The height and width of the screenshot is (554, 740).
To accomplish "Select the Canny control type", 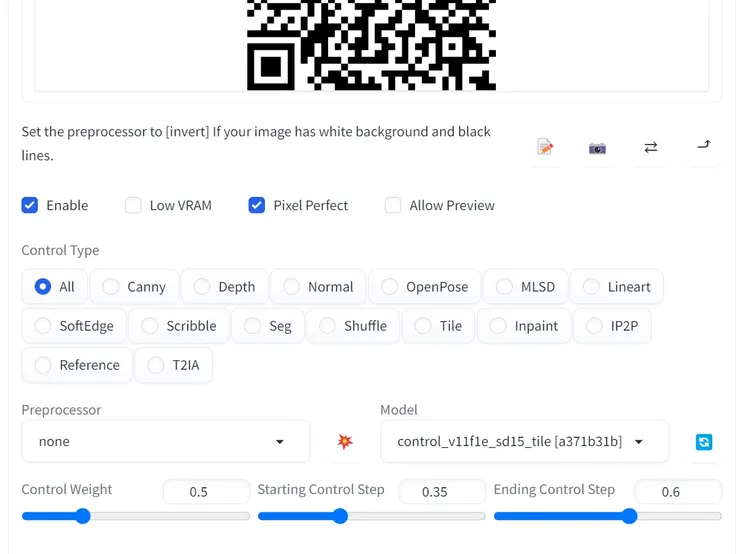I will pyautogui.click(x=134, y=286).
